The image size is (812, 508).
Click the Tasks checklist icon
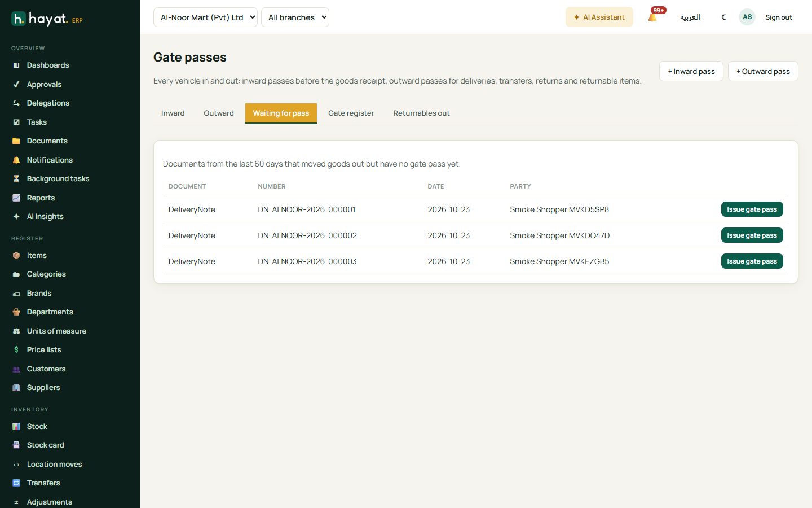16,122
